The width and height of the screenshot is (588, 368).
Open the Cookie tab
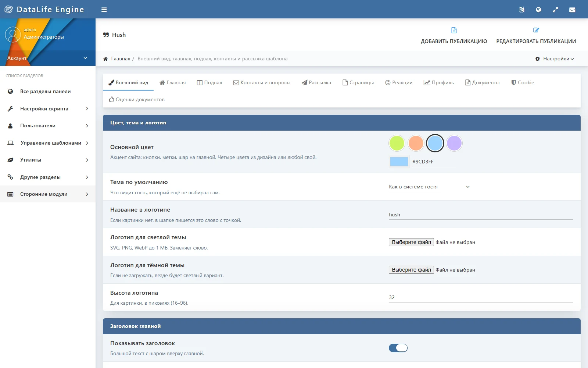tap(523, 82)
